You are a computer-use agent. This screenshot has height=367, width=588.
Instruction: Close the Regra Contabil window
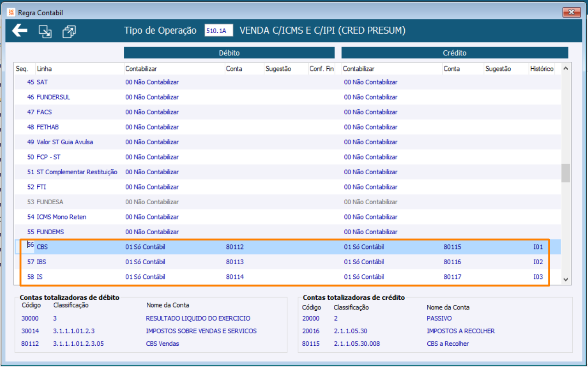[x=572, y=12]
